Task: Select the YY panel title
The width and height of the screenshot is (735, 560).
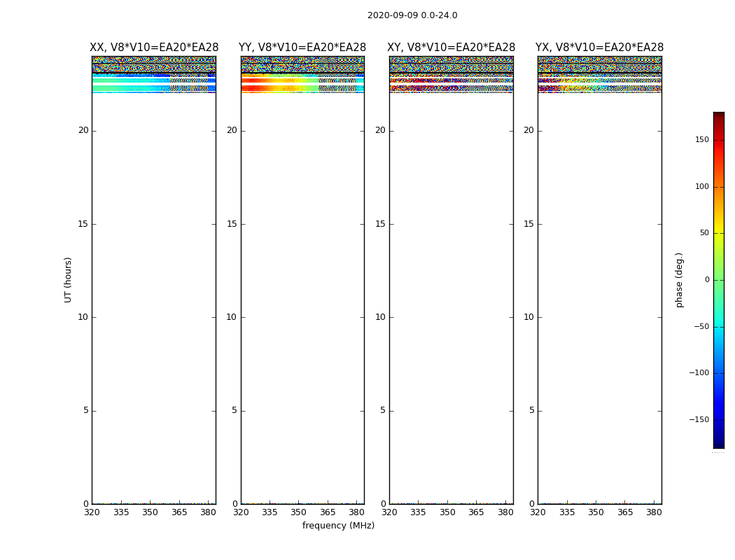Action: pyautogui.click(x=302, y=48)
